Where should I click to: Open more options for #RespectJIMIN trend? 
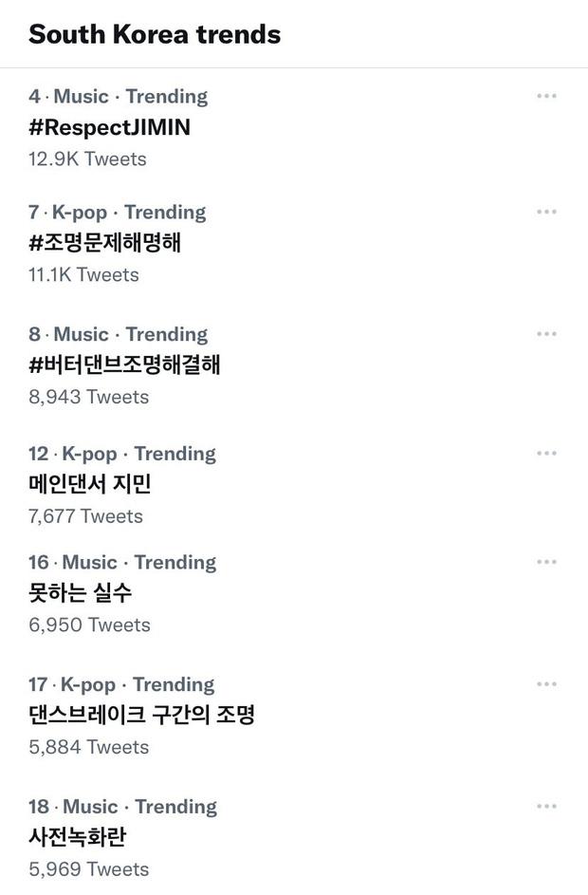[x=546, y=96]
